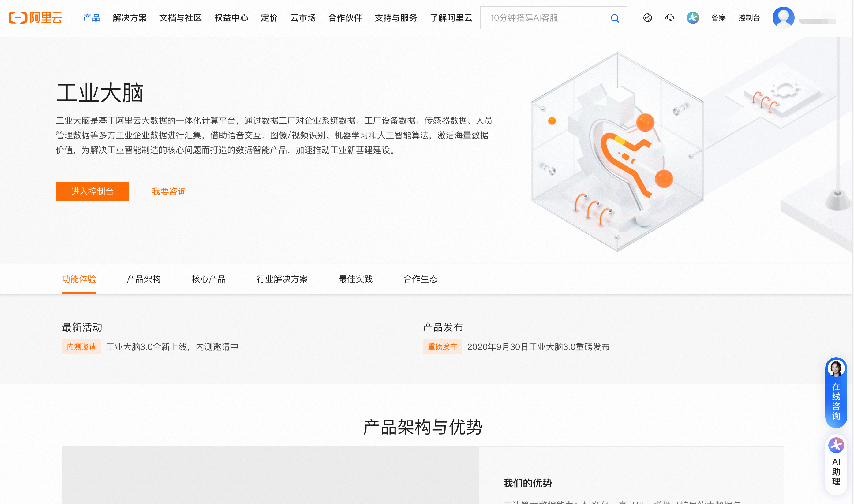This screenshot has height=504, width=854.
Task: Open the 产品 menu
Action: point(92,18)
